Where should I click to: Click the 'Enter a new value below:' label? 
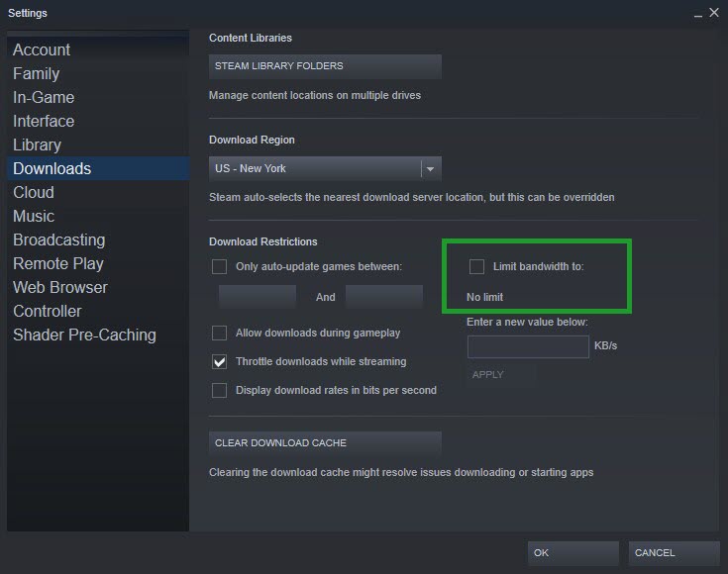[x=527, y=322]
